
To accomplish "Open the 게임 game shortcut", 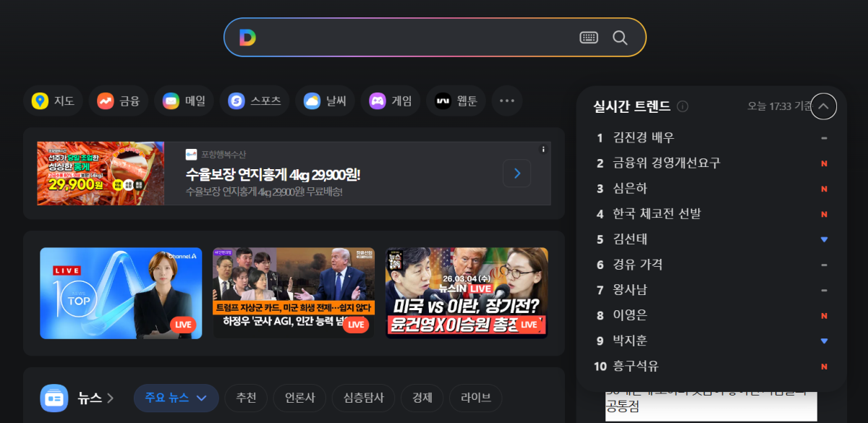I will pos(391,101).
